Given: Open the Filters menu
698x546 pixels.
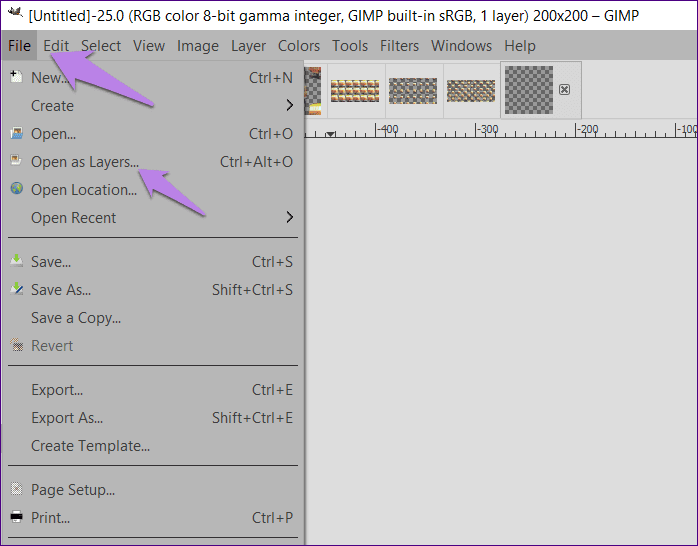Looking at the screenshot, I should tap(399, 45).
